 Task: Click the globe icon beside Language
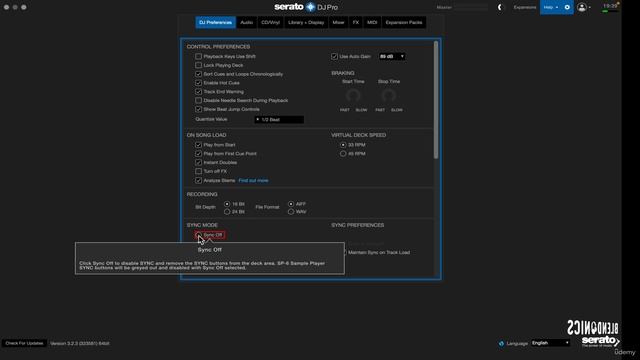click(x=501, y=344)
